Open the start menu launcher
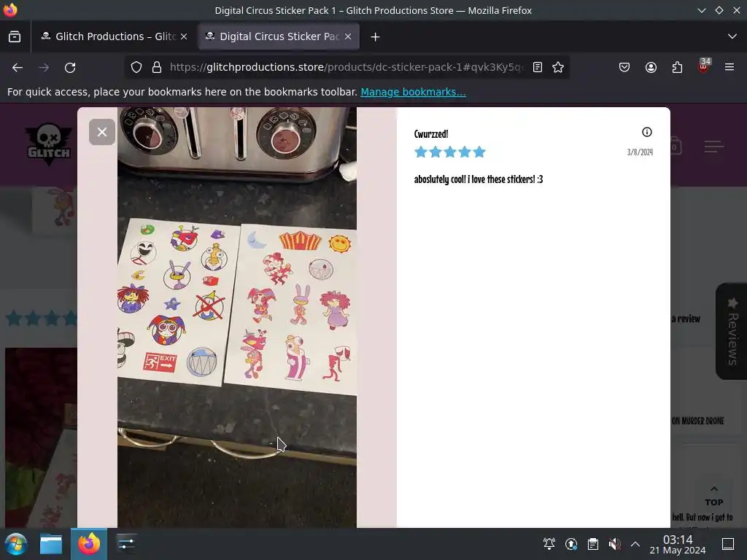 (x=16, y=544)
